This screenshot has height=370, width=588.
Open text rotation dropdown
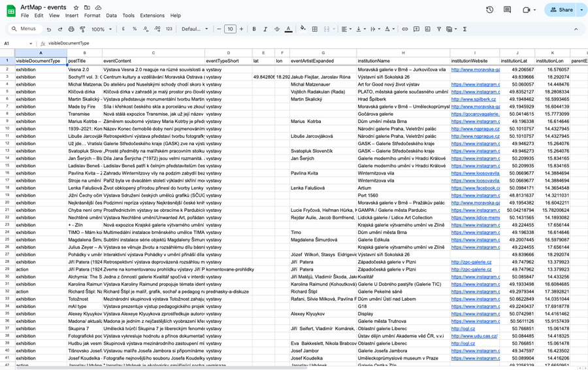click(389, 29)
